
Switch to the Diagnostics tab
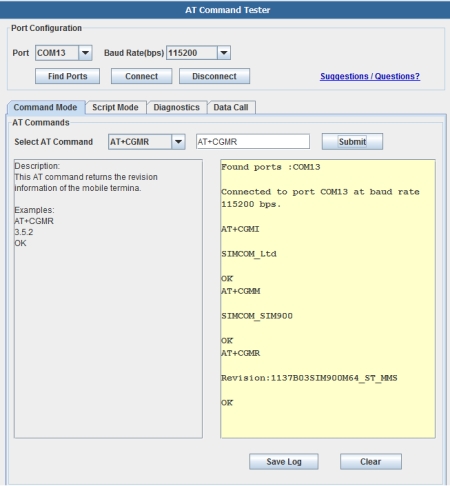[177, 107]
